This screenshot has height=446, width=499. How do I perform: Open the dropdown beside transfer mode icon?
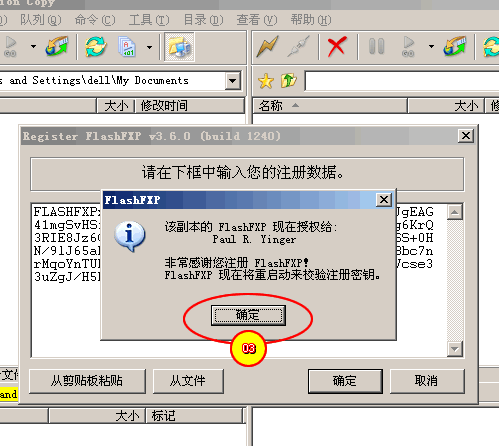click(x=149, y=47)
